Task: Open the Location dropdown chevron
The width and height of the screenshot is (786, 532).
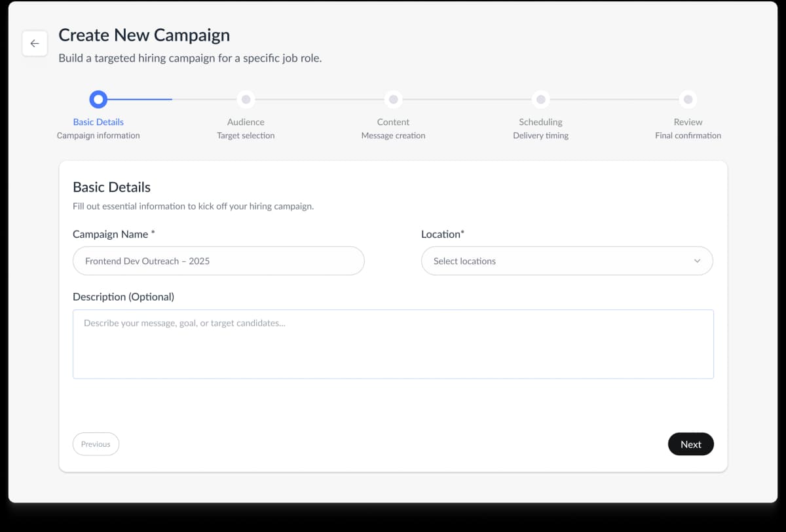Action: point(698,261)
